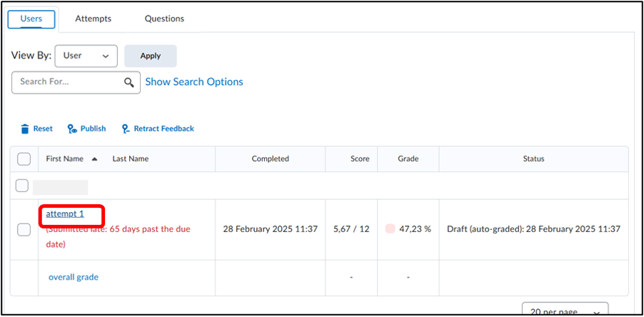Open the attempt 1 link
Viewport: 644px width, 317px height.
click(65, 214)
